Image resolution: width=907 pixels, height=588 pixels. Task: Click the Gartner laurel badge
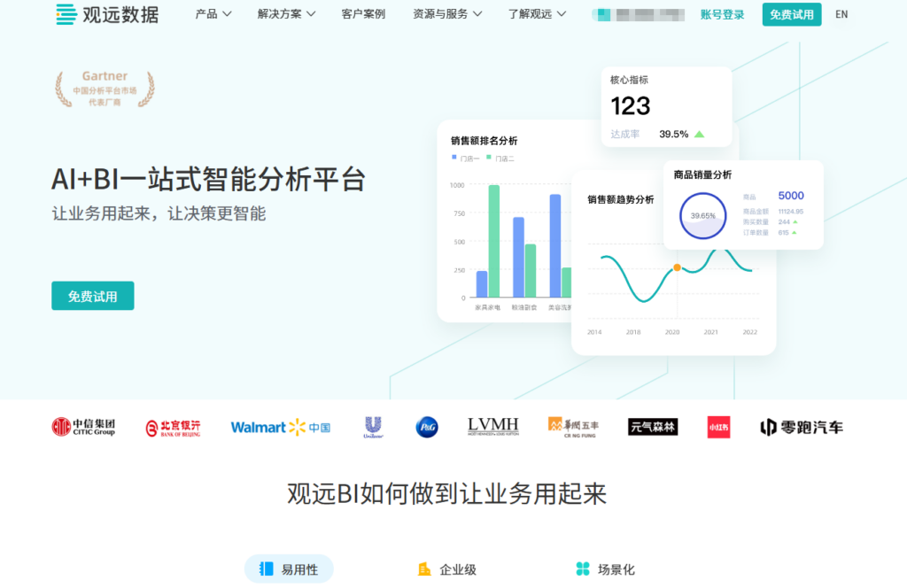pos(105,89)
